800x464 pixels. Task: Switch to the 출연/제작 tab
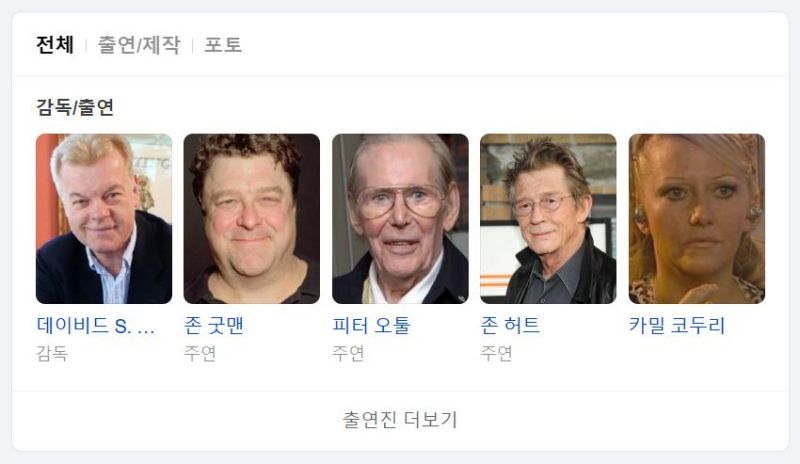139,45
